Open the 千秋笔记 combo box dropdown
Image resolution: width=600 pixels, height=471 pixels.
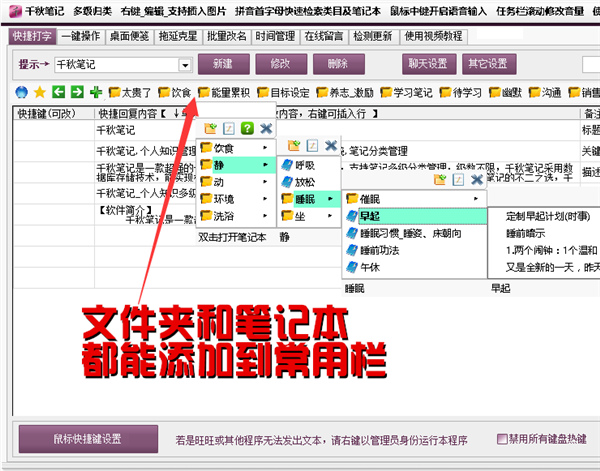pyautogui.click(x=185, y=64)
